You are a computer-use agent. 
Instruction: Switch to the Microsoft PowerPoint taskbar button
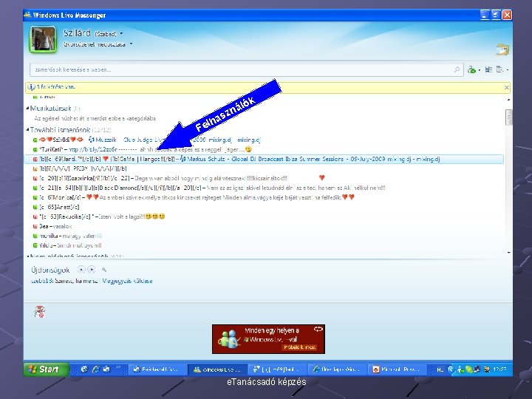[398, 369]
